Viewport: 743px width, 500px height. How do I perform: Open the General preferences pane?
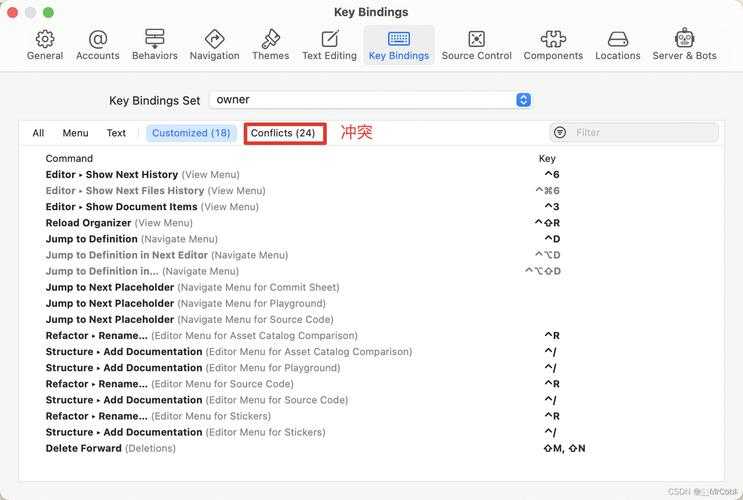click(x=45, y=45)
